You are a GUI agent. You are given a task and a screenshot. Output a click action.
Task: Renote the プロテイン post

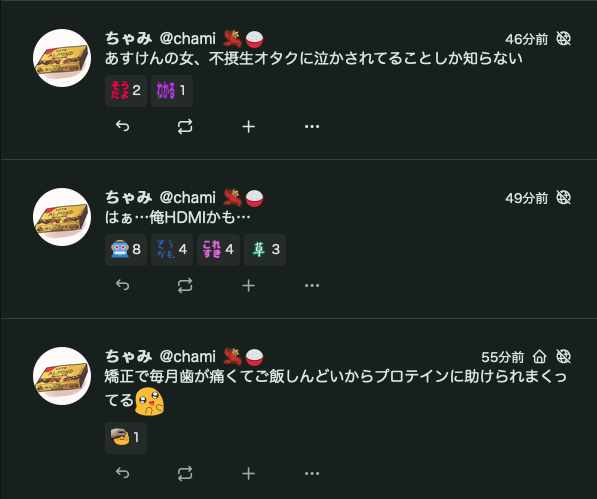point(185,473)
